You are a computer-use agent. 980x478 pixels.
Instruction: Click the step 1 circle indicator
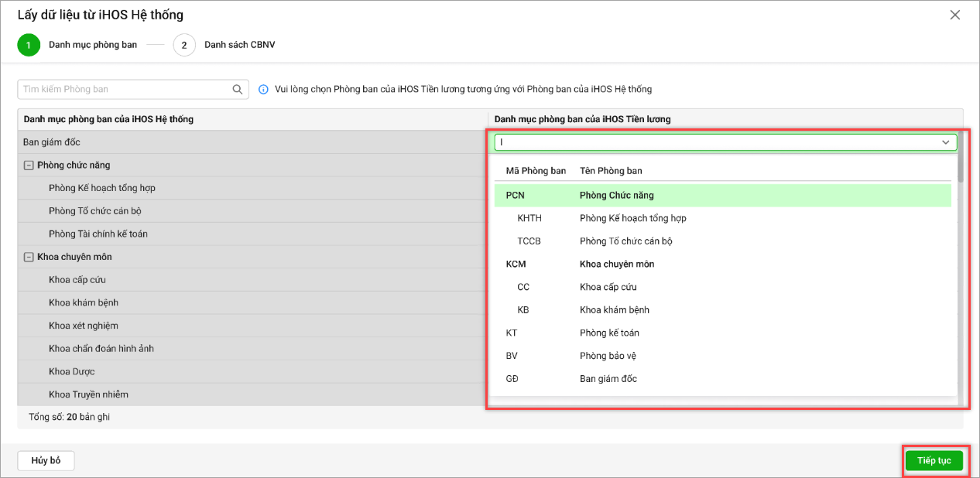pyautogui.click(x=29, y=45)
